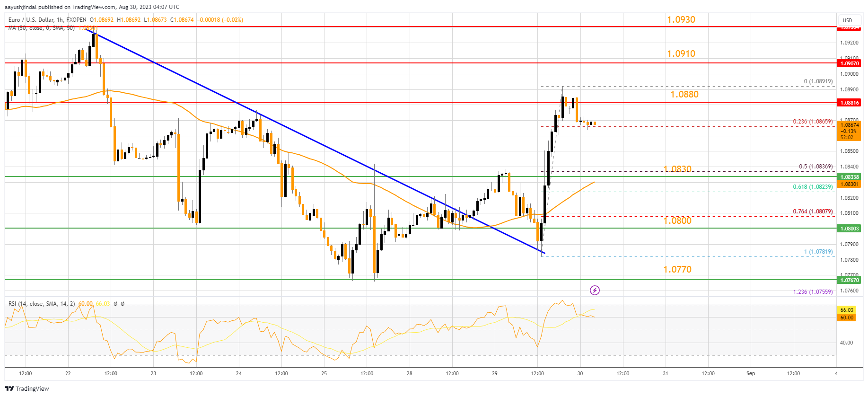Open the TradingView logo link
868x397 pixels.
pos(27,388)
